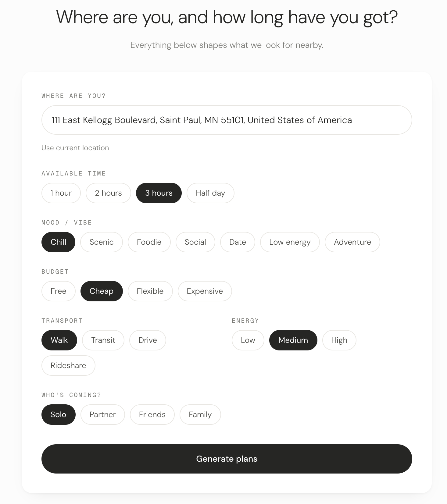
Task: Toggle the Foodie vibe
Action: (x=149, y=242)
